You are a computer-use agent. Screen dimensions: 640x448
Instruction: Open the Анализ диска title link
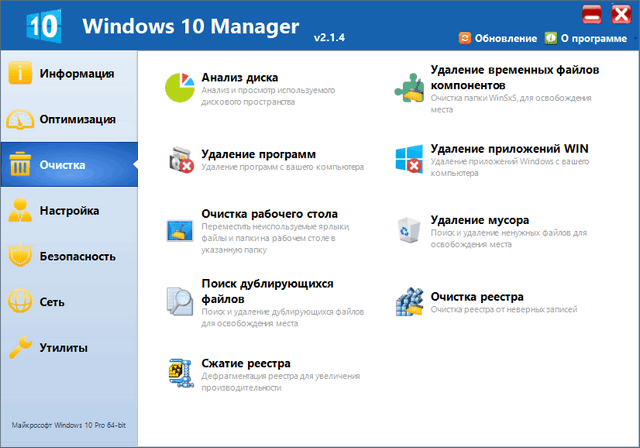tap(239, 77)
